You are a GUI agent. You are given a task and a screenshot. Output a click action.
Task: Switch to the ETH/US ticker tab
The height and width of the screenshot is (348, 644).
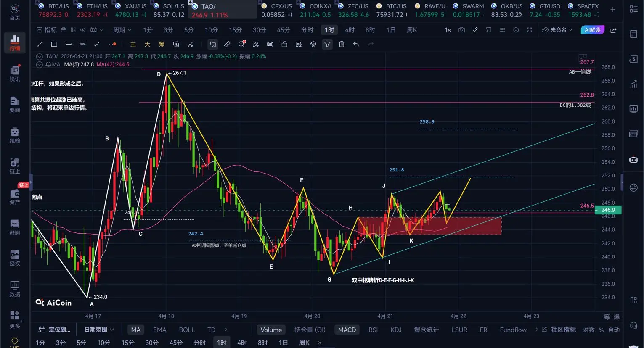[92, 10]
